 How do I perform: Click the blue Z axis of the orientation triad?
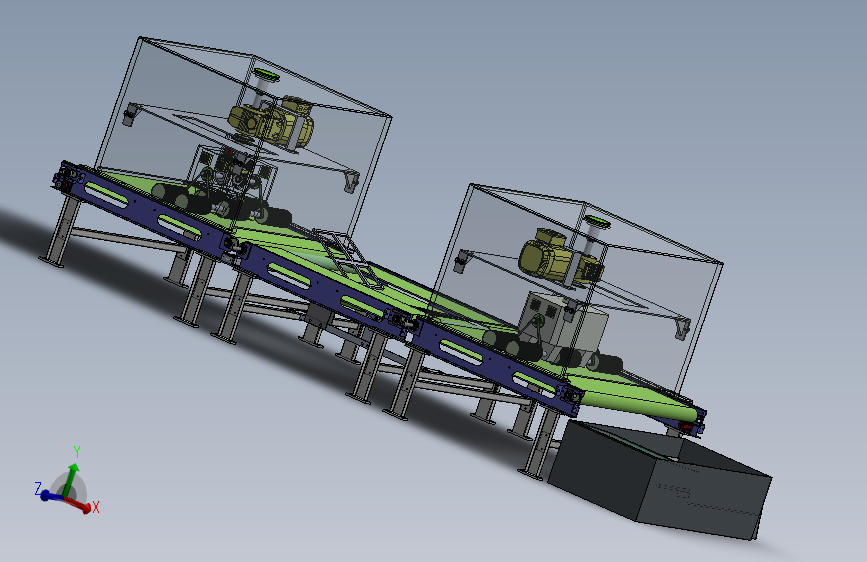(51, 496)
